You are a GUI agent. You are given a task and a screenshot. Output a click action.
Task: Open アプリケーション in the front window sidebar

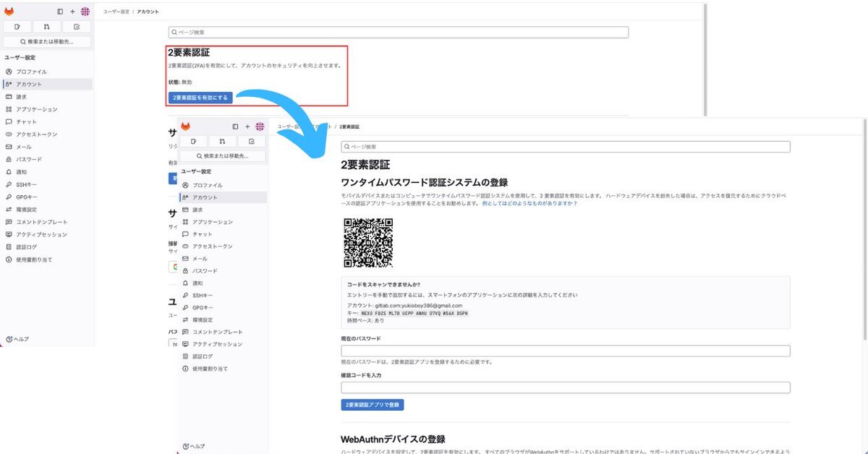[x=224, y=222]
